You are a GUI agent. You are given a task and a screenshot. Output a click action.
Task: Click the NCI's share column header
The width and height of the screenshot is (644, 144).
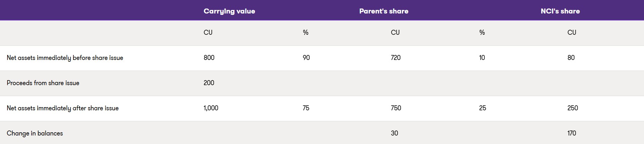click(x=560, y=11)
